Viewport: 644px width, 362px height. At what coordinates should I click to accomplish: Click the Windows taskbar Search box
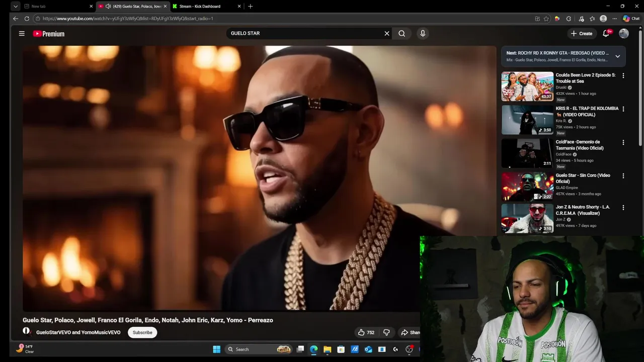coord(258,349)
